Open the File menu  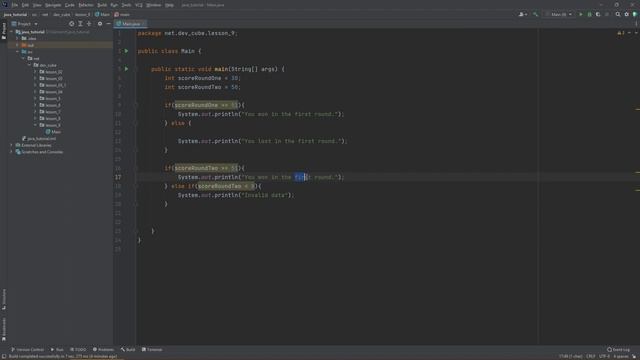15,5
